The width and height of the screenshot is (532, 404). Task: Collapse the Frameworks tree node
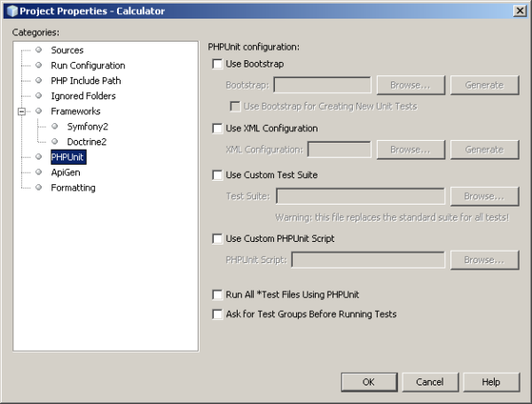(21, 112)
